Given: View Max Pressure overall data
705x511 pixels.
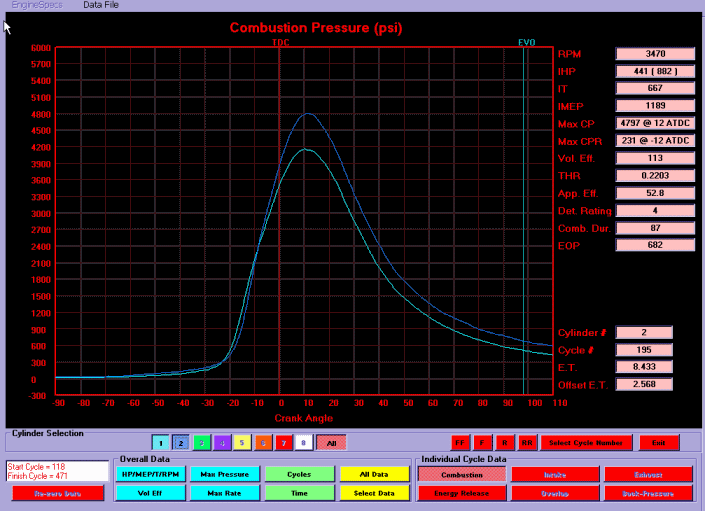Looking at the screenshot, I should coord(221,474).
